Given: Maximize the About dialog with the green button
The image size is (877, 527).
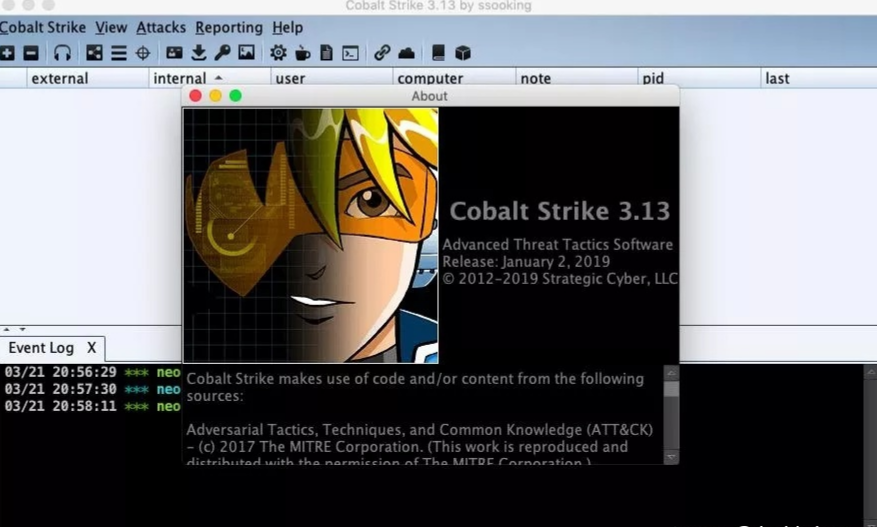Looking at the screenshot, I should click(x=235, y=96).
